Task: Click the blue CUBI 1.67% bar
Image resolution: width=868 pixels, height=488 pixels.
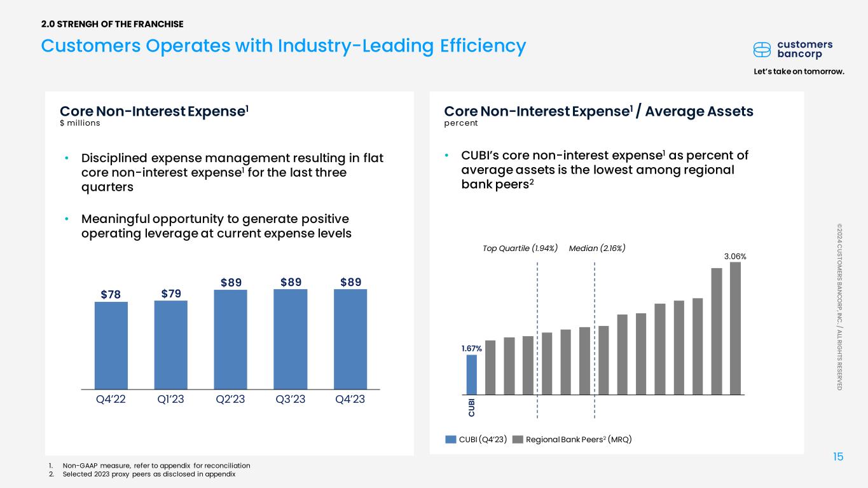Action: coord(471,374)
